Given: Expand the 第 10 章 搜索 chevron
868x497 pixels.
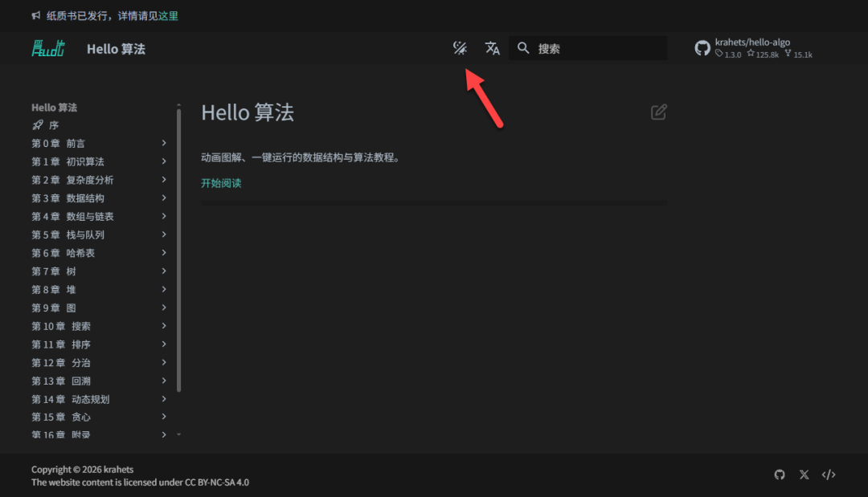Looking at the screenshot, I should [x=164, y=326].
